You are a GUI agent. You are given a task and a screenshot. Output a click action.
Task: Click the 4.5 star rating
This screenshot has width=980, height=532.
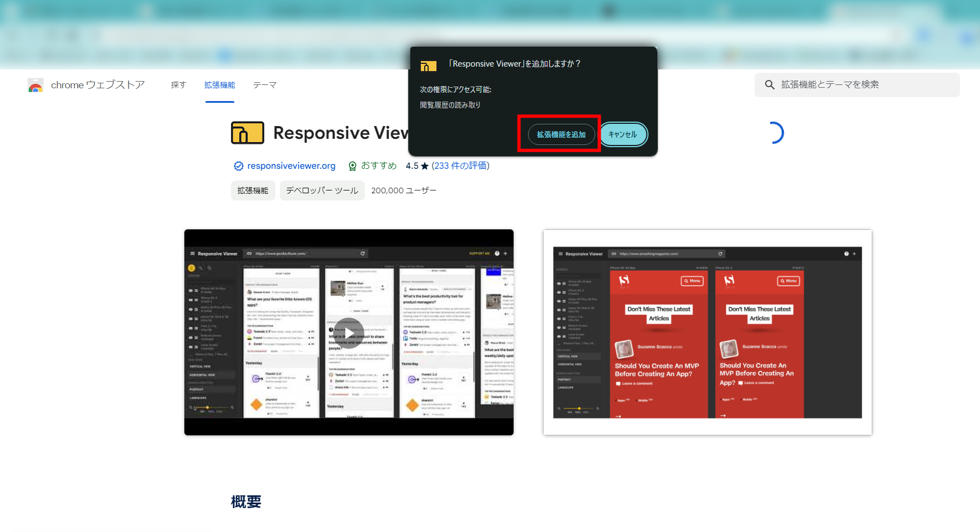[417, 165]
